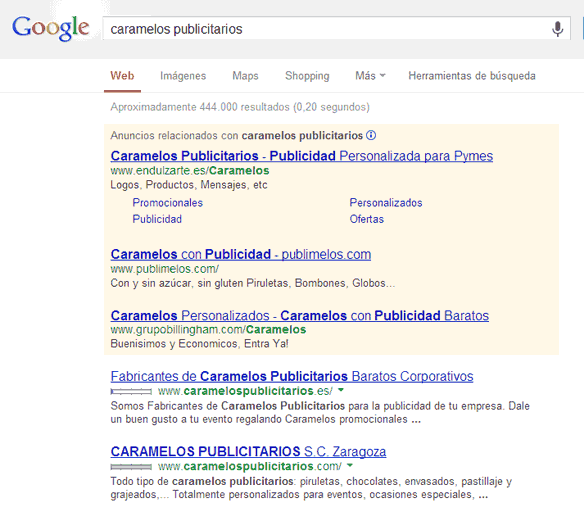Click the www.caramelospublicitarios.com/ URL text

[250, 466]
